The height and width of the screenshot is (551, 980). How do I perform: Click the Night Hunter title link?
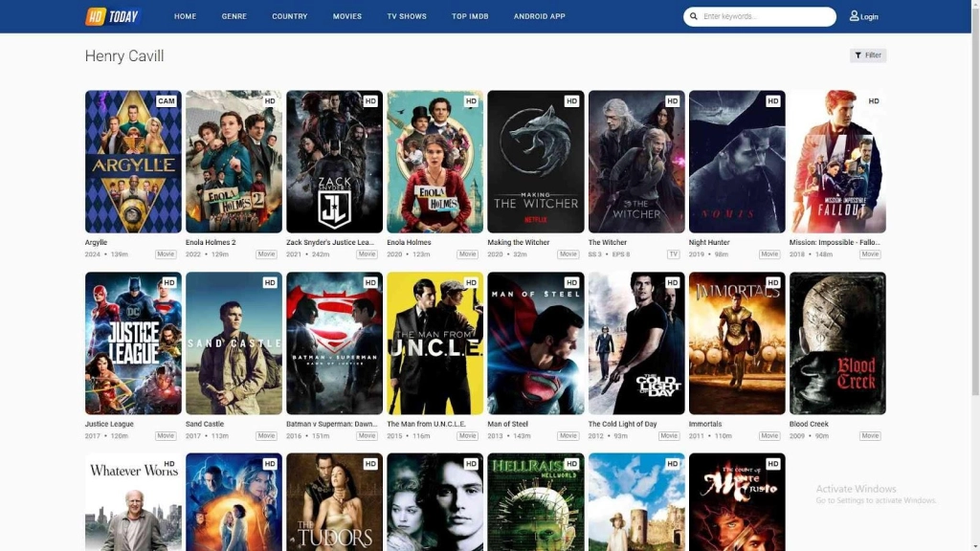pyautogui.click(x=709, y=242)
